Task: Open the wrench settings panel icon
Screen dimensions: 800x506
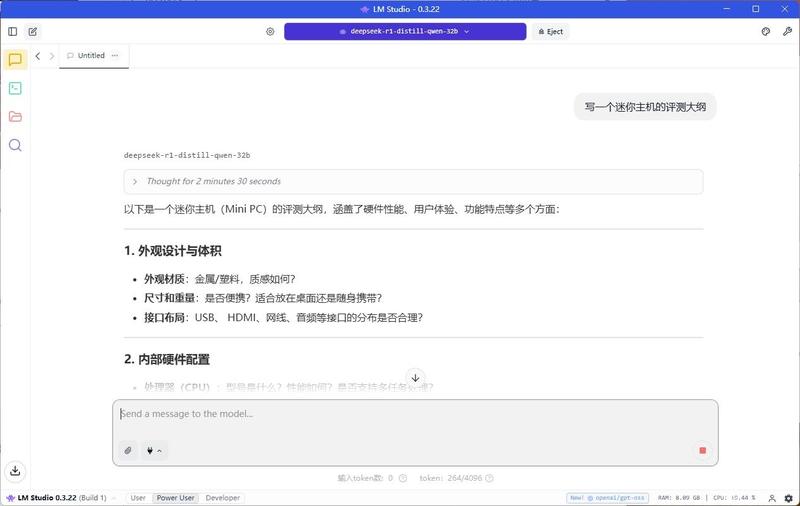Action: (x=787, y=32)
